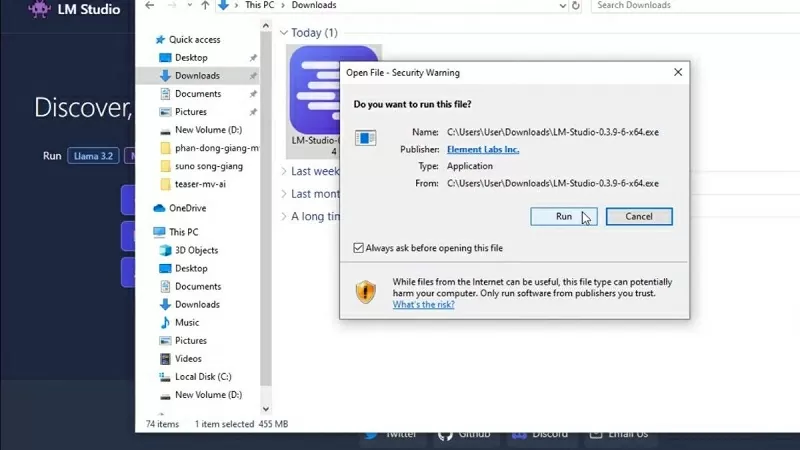Image resolution: width=800 pixels, height=450 pixels.
Task: Select 3D Objects folder in sidebar
Action: point(196,250)
